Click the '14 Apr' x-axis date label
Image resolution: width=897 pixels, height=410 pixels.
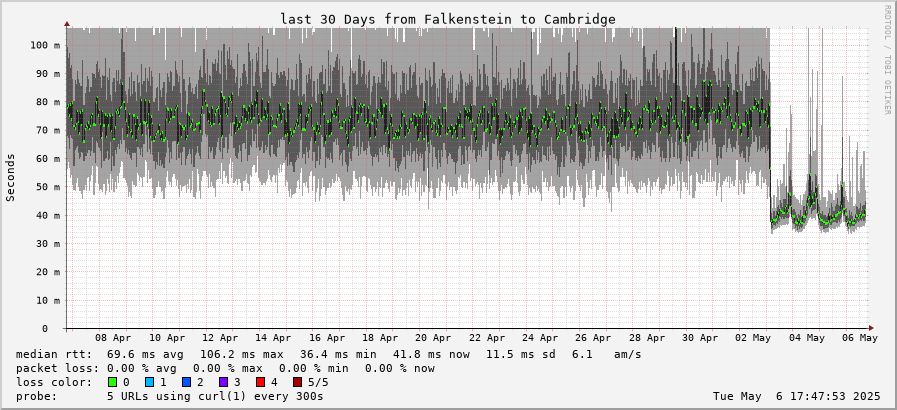coord(275,338)
